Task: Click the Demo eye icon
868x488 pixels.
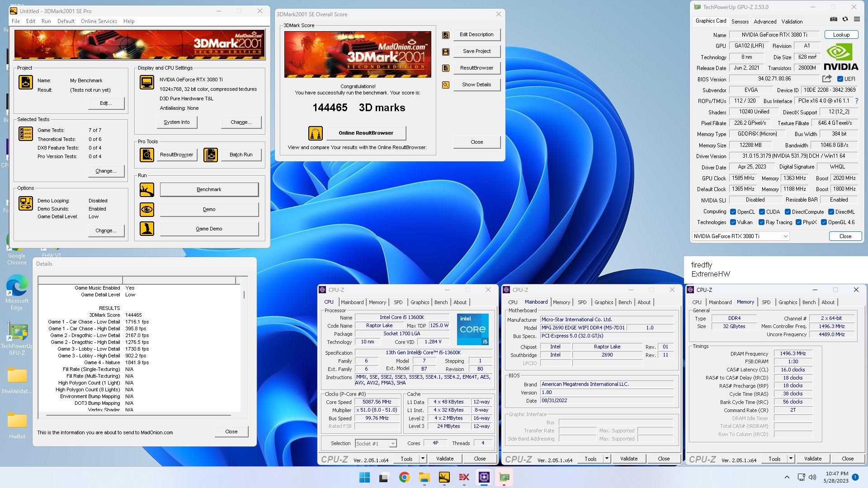Action: (x=147, y=210)
